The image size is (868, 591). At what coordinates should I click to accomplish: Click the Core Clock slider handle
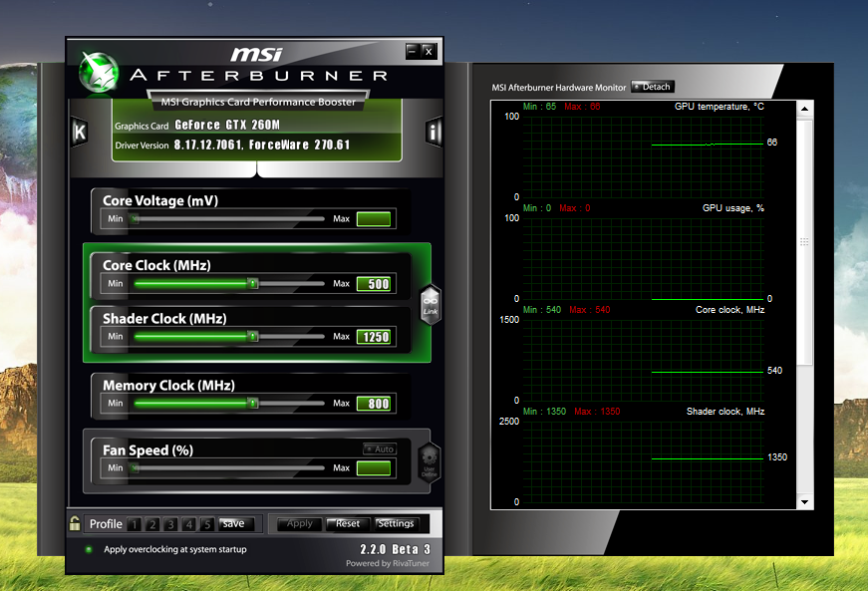[x=253, y=283]
